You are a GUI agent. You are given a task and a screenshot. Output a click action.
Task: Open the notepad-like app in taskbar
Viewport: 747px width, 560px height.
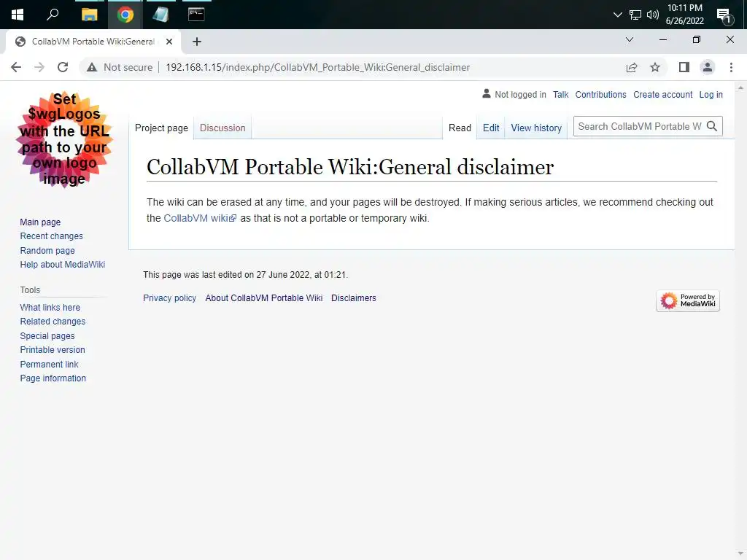[160, 15]
